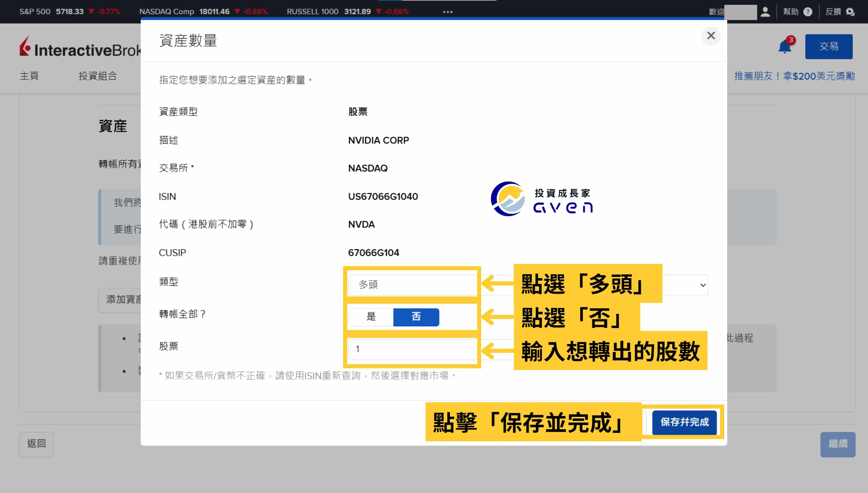Select 是 for 轉帳全部
Viewport: 868px width, 493px height.
click(371, 317)
